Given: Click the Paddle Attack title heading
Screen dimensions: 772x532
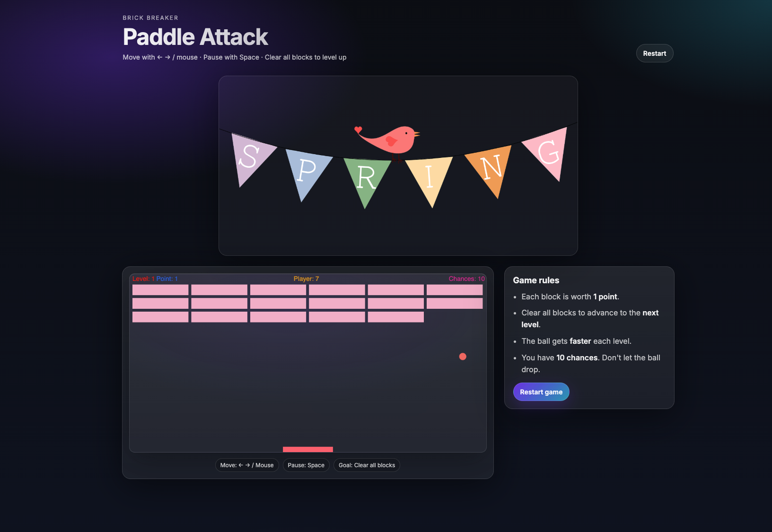Looking at the screenshot, I should (x=195, y=37).
